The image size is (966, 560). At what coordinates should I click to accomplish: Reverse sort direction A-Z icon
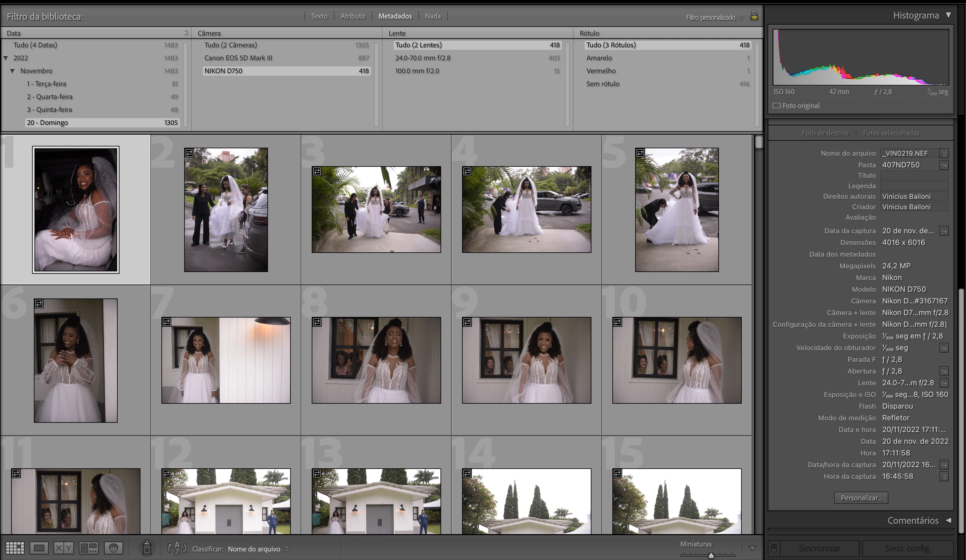click(177, 548)
